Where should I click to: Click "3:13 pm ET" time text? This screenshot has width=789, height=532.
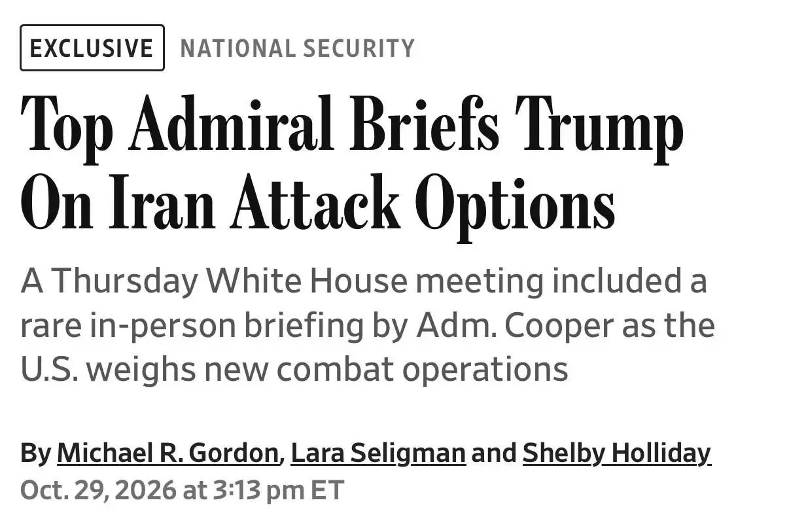point(278,490)
